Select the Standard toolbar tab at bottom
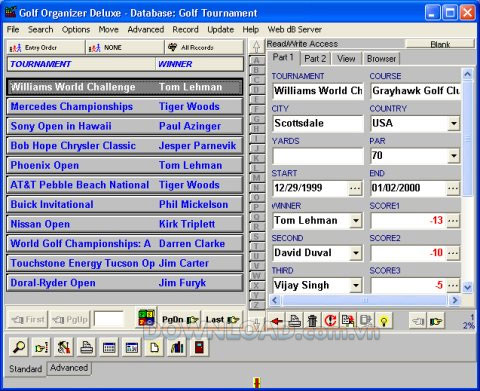The width and height of the screenshot is (480, 391). coord(26,369)
